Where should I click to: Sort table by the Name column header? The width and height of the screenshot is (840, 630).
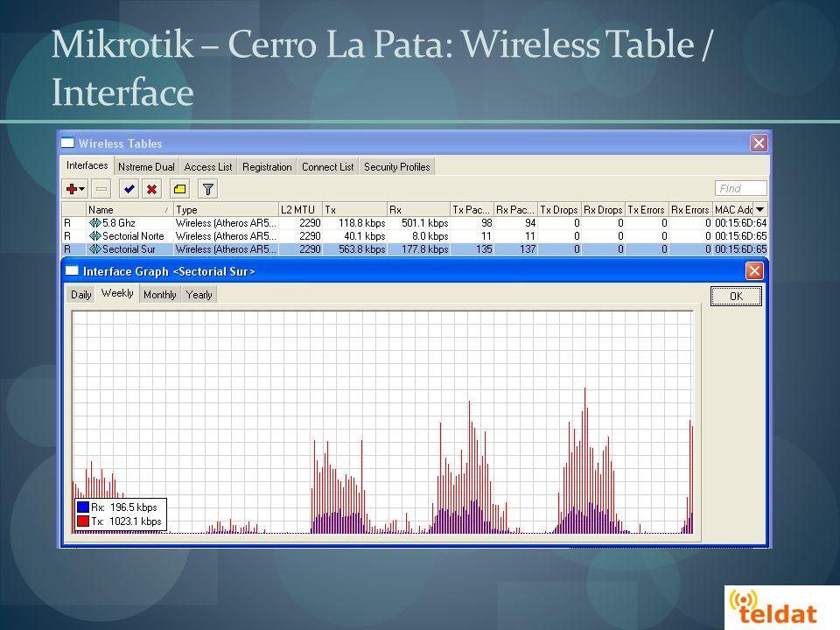129,209
